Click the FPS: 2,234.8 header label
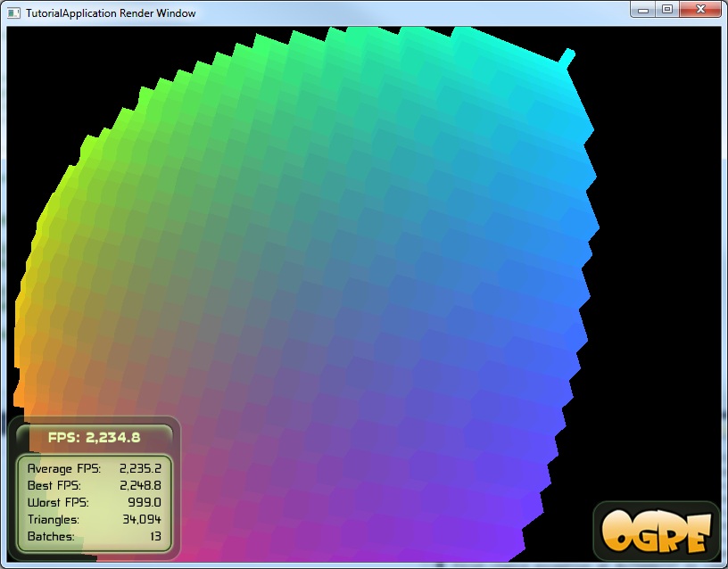Viewport: 728px width, 569px height. (x=95, y=437)
